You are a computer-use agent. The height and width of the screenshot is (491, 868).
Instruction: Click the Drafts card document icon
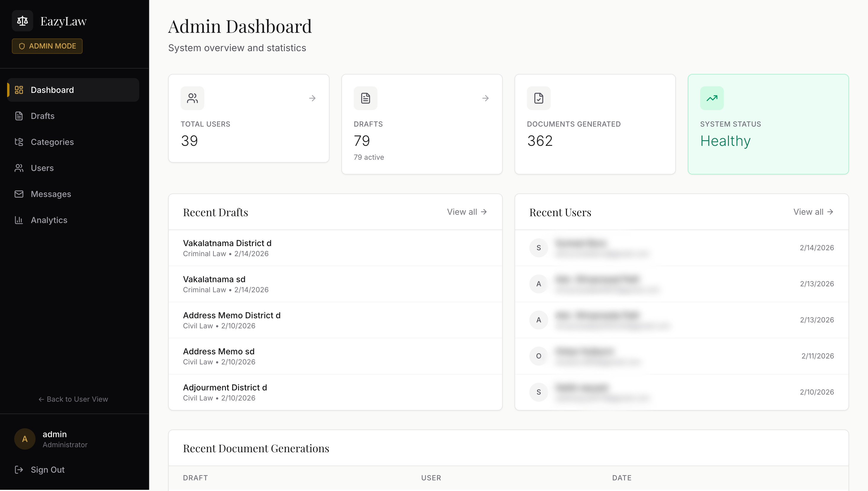coord(366,98)
